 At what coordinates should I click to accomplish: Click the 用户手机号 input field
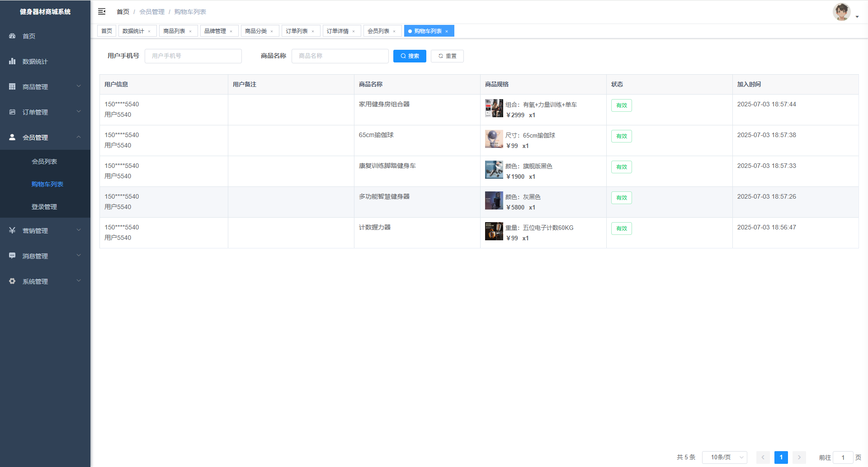(x=193, y=56)
